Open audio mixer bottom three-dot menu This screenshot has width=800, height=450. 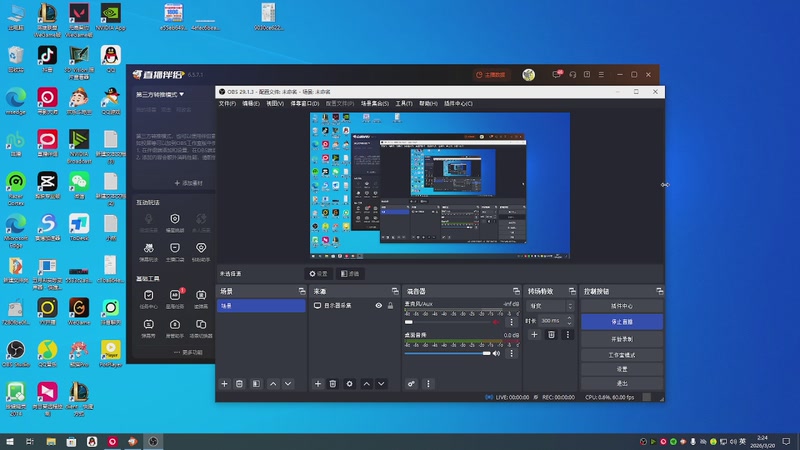pyautogui.click(x=428, y=384)
